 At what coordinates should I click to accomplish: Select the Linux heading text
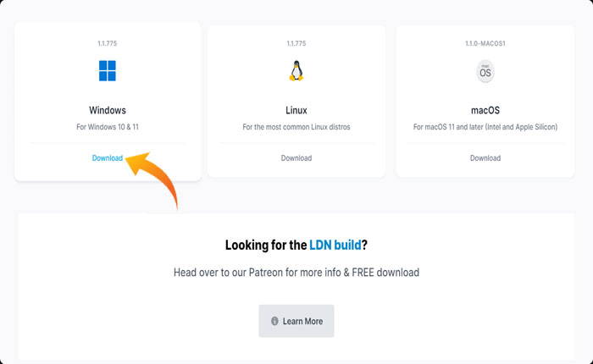point(296,110)
